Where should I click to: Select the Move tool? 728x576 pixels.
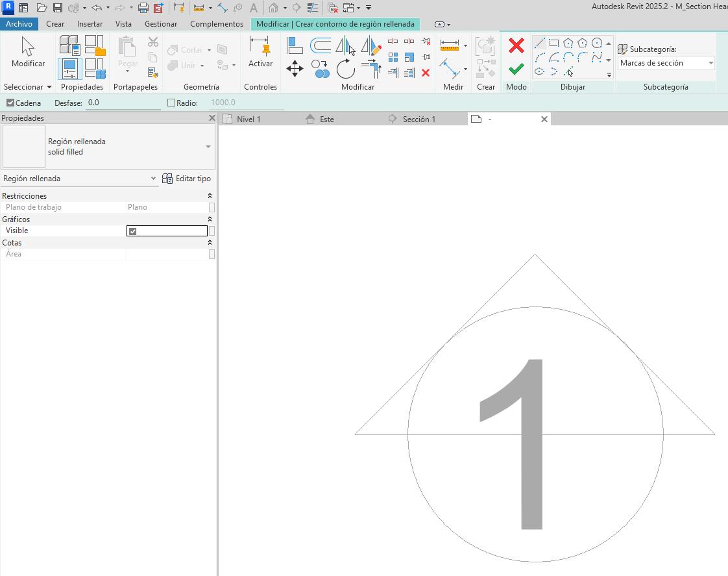(x=295, y=69)
